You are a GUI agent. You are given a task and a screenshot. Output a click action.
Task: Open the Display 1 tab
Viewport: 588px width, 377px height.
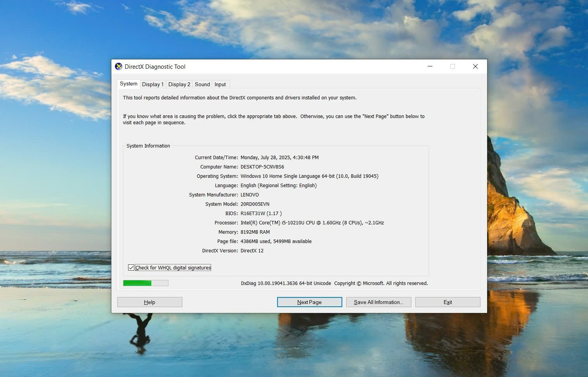pos(153,84)
